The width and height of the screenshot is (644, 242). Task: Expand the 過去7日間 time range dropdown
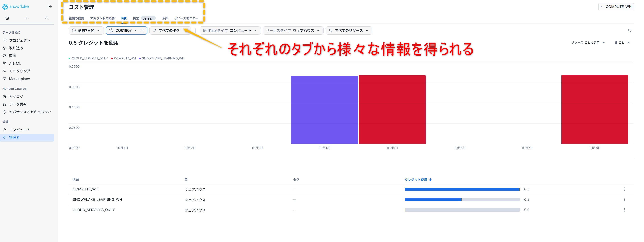click(x=86, y=30)
